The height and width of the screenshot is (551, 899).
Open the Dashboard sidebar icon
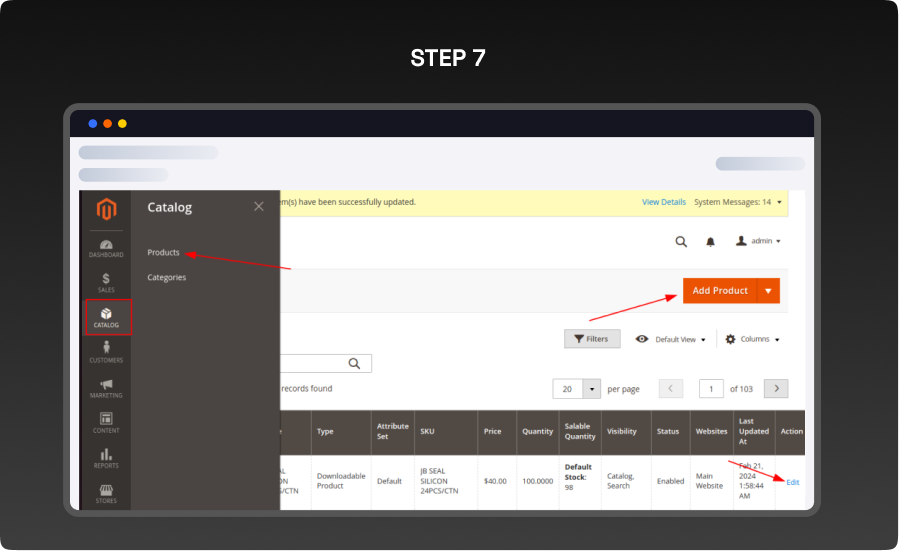[x=106, y=248]
